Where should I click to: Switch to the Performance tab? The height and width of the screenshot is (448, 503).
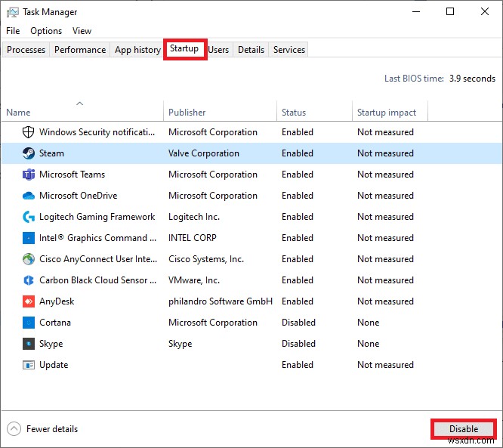coord(80,50)
